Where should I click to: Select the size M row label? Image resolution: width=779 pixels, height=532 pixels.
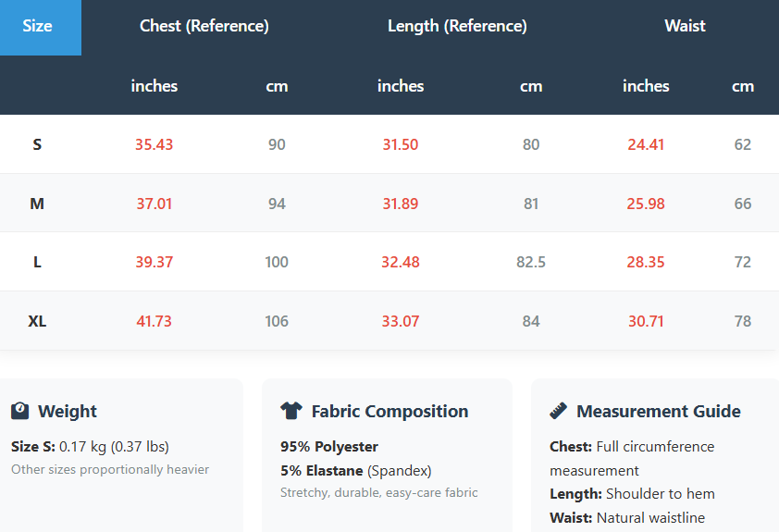37,204
